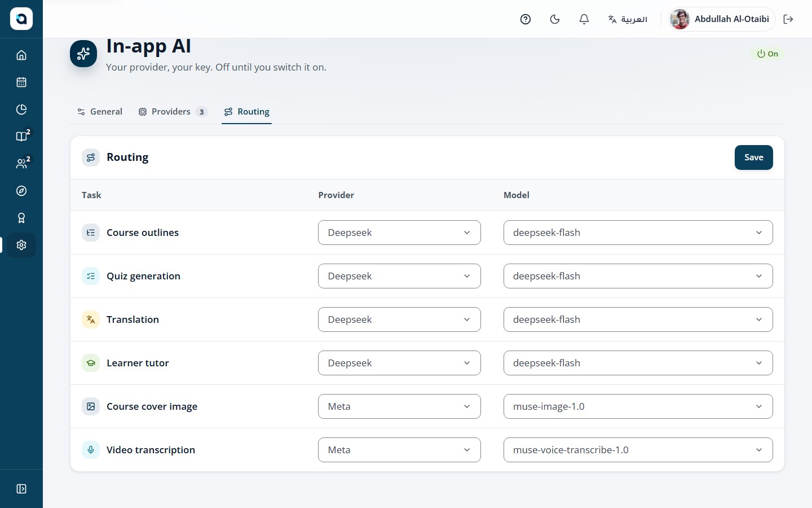Expand the sidebar panel toggle icon
This screenshot has height=508, width=812.
pos(21,489)
